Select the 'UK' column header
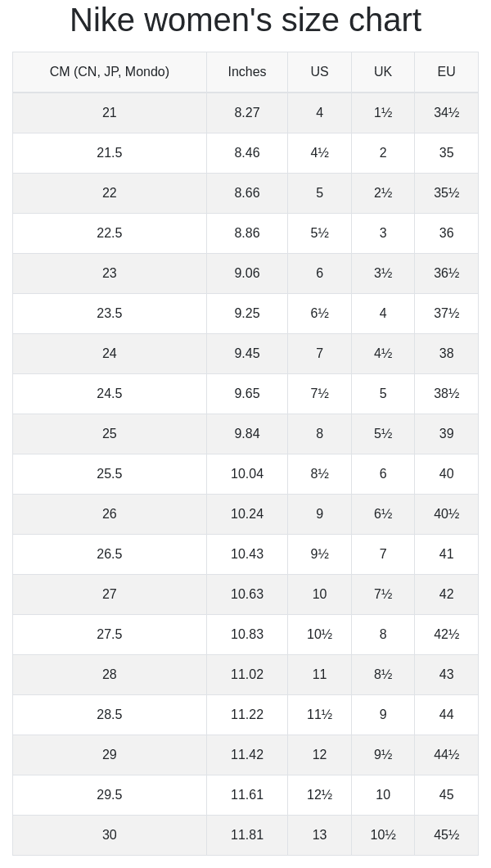The image size is (491, 868). click(x=383, y=72)
